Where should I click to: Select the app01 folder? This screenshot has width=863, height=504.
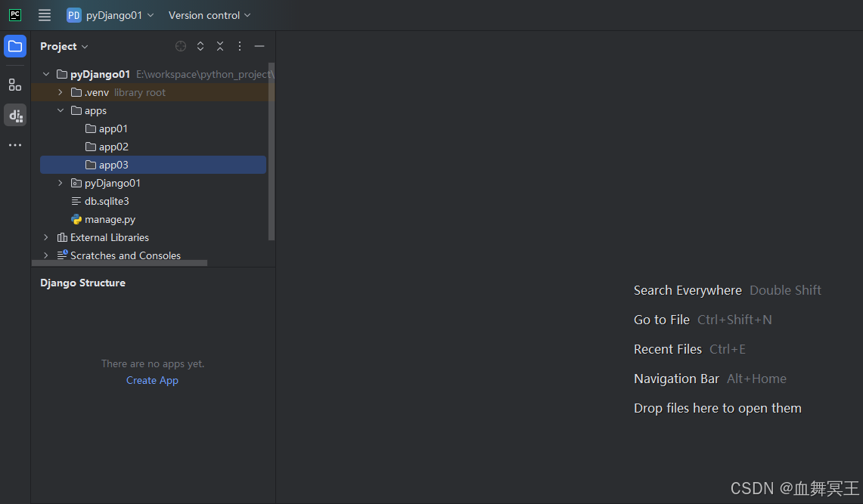pos(154,128)
